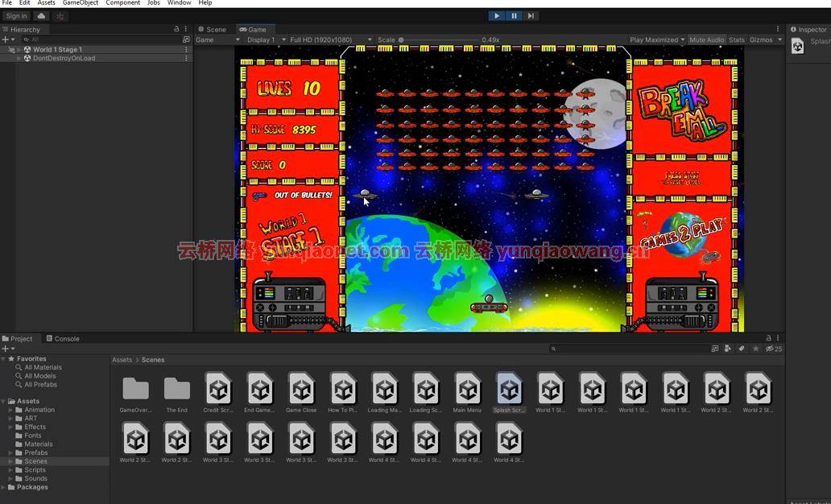The width and height of the screenshot is (831, 504).
Task: Click the favorites star in Project toolbar
Action: pos(756,349)
